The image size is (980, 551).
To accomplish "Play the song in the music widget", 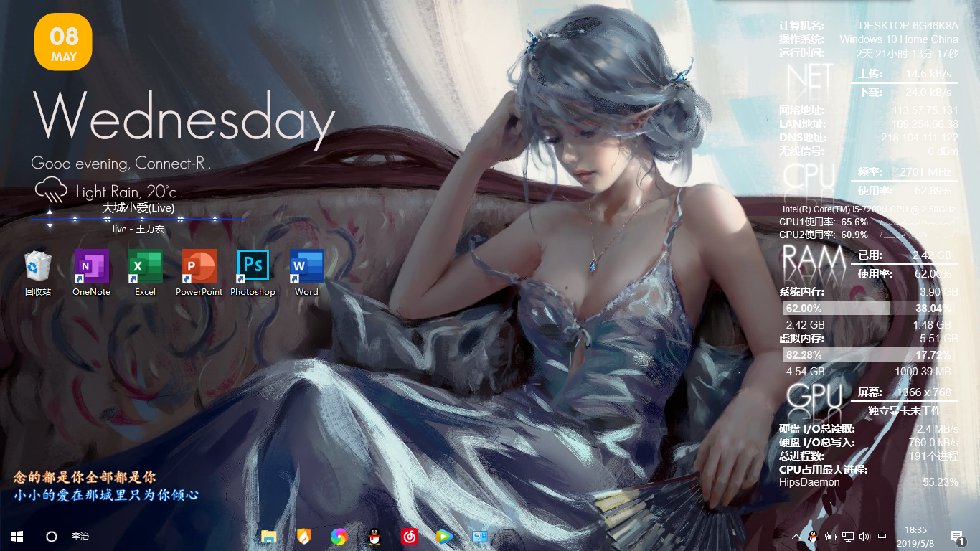I will (141, 219).
